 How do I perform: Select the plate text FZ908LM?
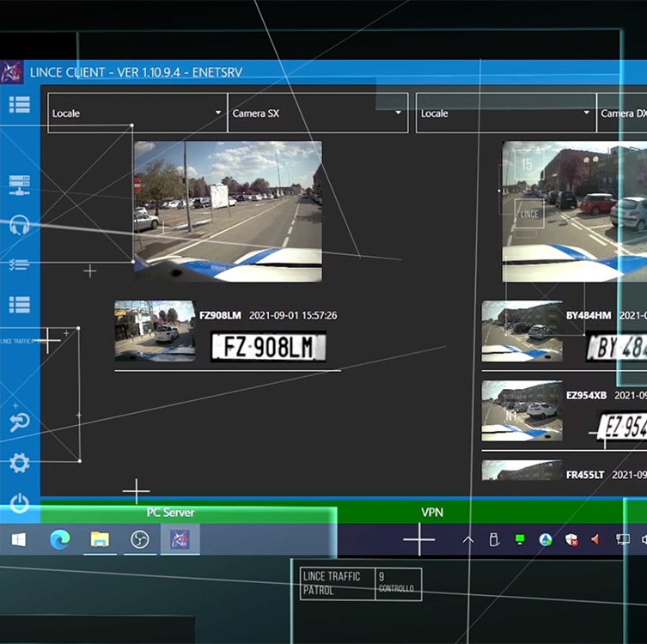coord(220,315)
